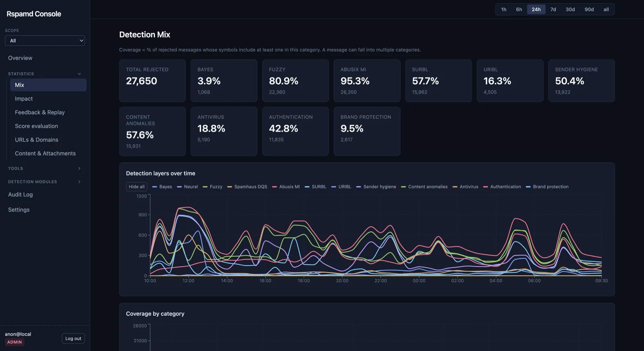Screen dimensions: 644x351
Task: Select the 24h time range
Action: [x=536, y=9]
